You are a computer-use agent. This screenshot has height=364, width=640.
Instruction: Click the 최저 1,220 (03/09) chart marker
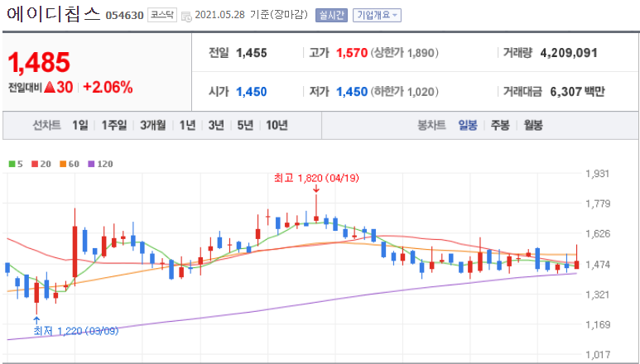76,331
